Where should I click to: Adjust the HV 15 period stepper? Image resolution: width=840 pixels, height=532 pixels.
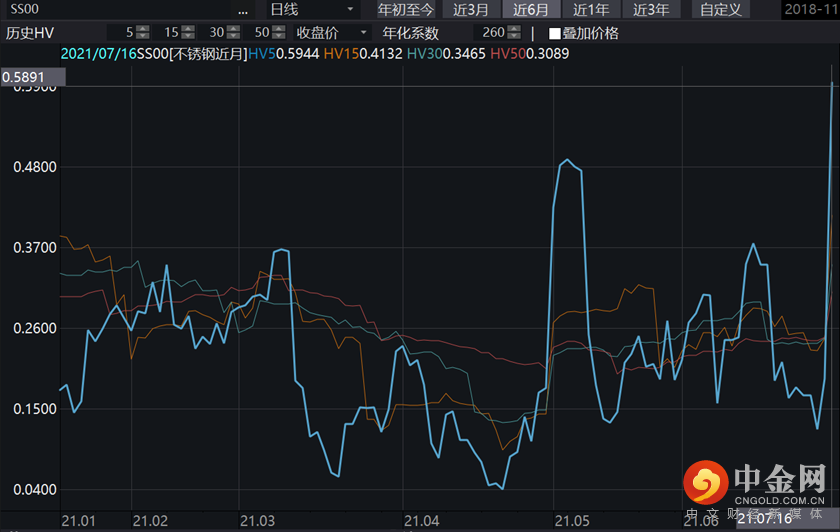[187, 33]
